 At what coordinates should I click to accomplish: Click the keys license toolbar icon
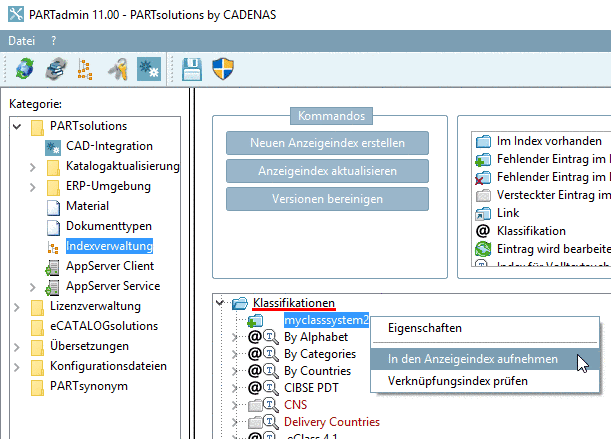click(x=118, y=69)
